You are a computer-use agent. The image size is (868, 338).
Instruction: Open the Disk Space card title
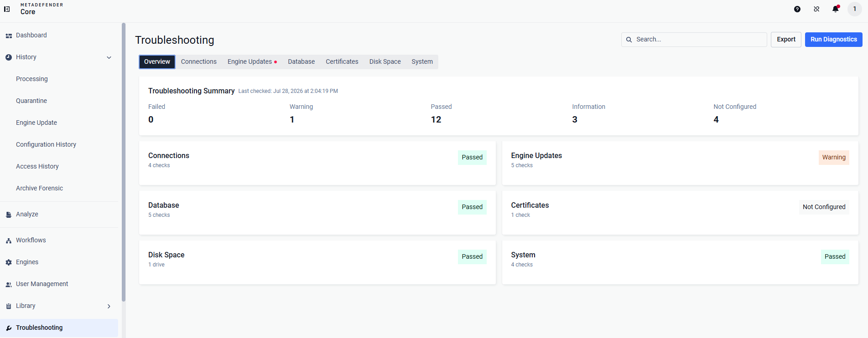166,255
